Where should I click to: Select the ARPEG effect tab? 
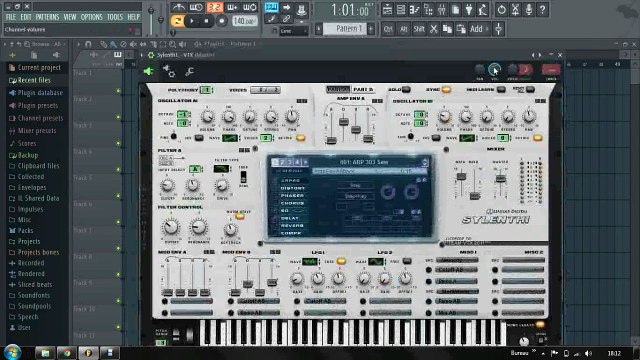[x=291, y=180]
